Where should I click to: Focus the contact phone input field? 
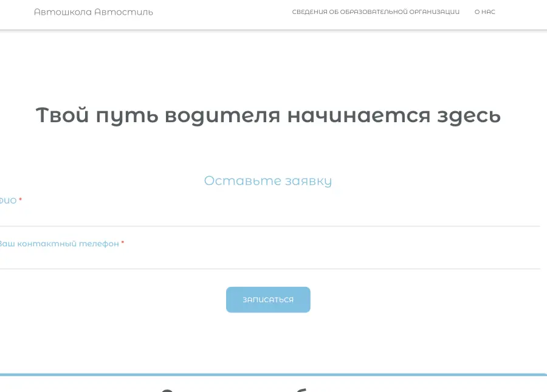pos(267,258)
